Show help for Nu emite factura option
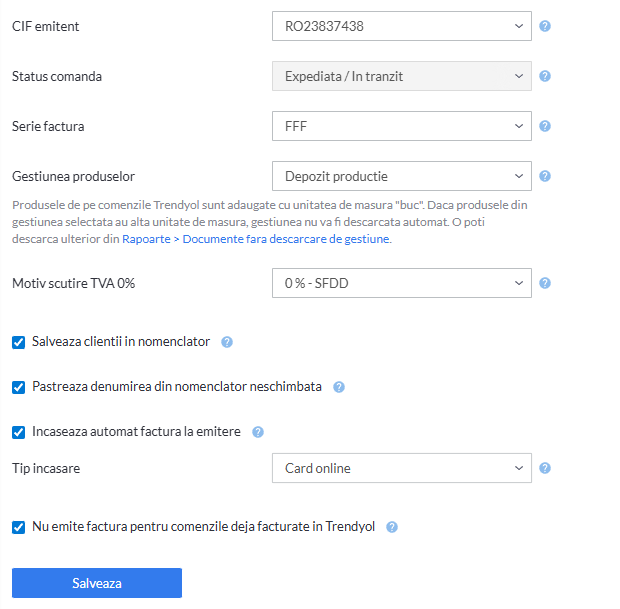620x609 pixels. (x=392, y=527)
